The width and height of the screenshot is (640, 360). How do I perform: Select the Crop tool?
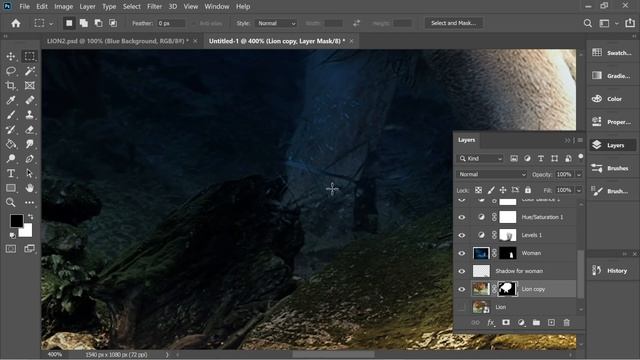(11, 86)
